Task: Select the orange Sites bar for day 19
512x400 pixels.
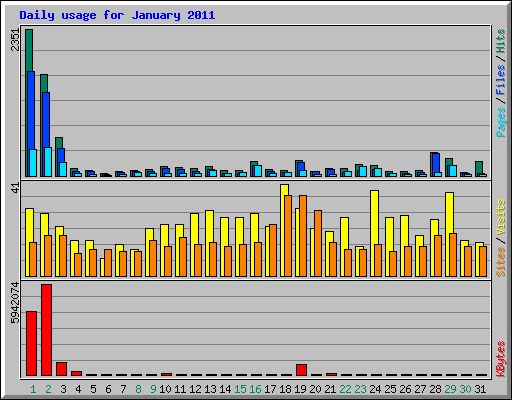Action: click(303, 236)
